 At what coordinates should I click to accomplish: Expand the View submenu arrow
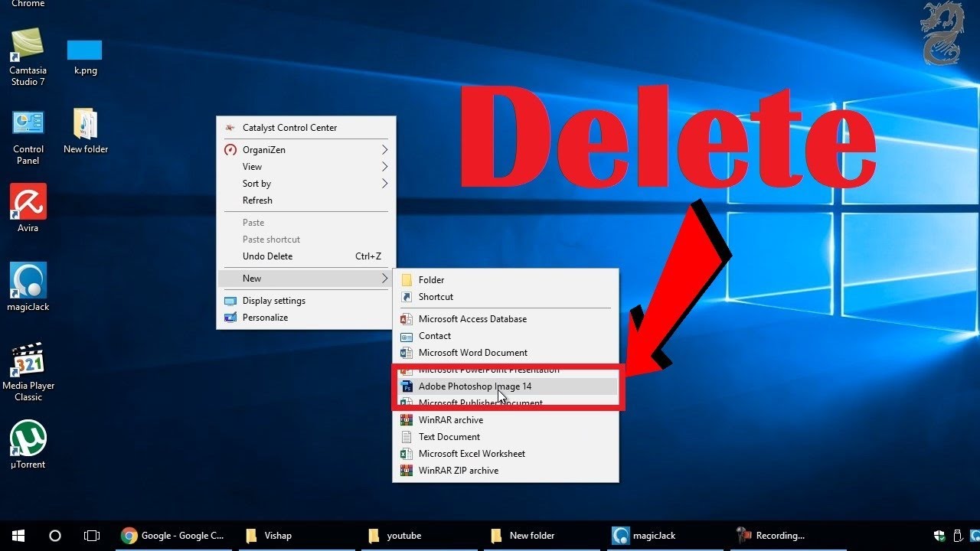[385, 167]
